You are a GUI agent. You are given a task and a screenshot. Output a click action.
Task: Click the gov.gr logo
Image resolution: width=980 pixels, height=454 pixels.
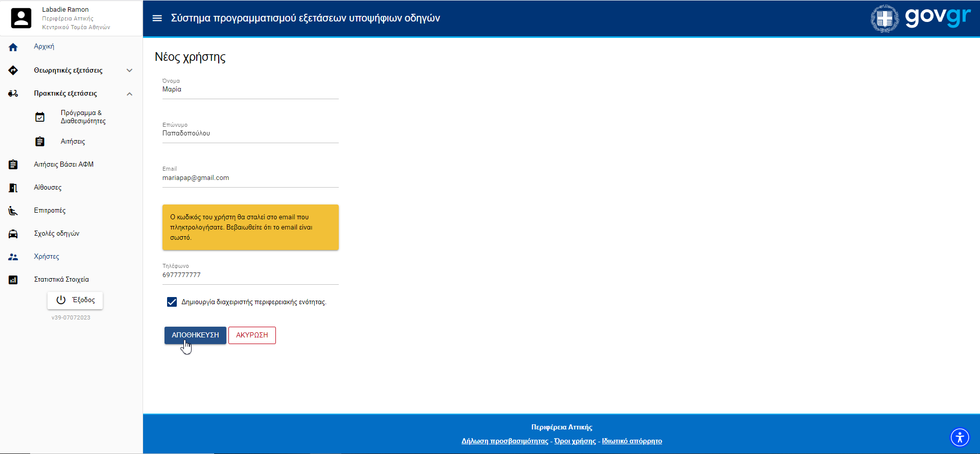[x=920, y=18]
